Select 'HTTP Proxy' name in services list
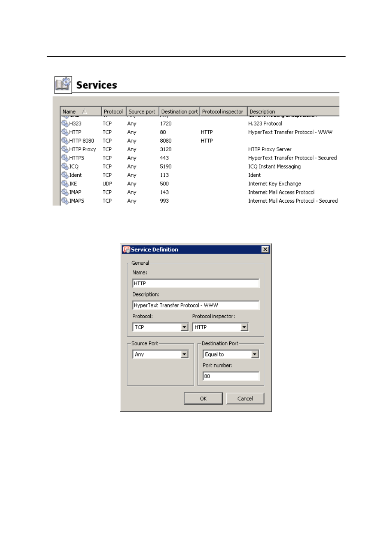The image size is (392, 555). click(x=83, y=149)
